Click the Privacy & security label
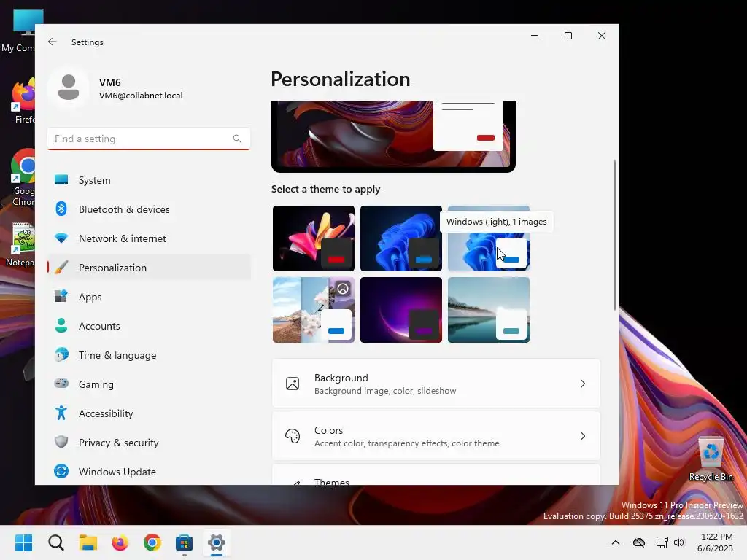747x560 pixels. tap(119, 443)
